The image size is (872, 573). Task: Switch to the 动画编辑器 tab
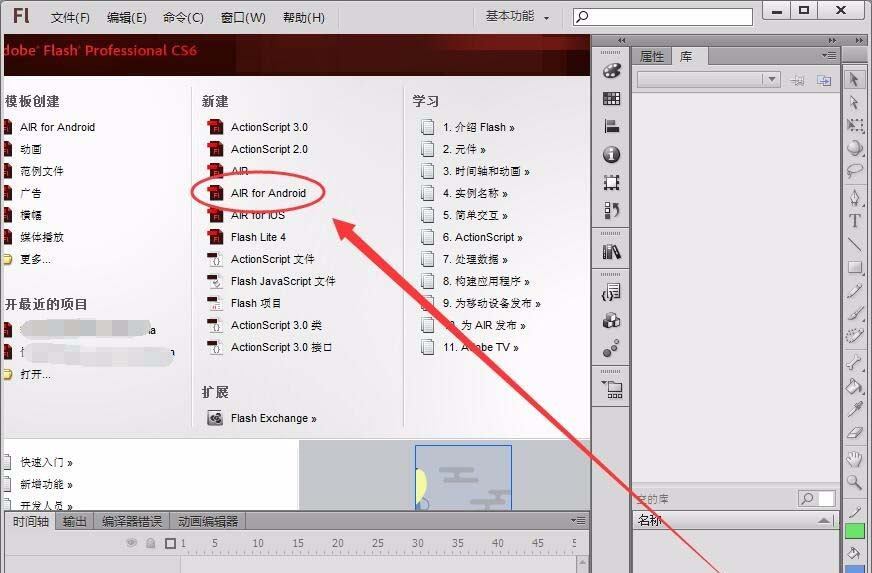tap(208, 521)
